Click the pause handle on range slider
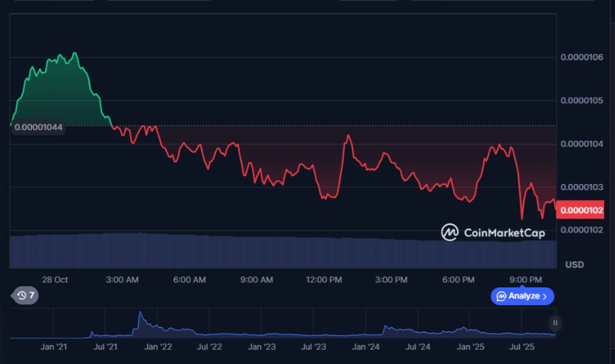This screenshot has width=615, height=364. (555, 323)
